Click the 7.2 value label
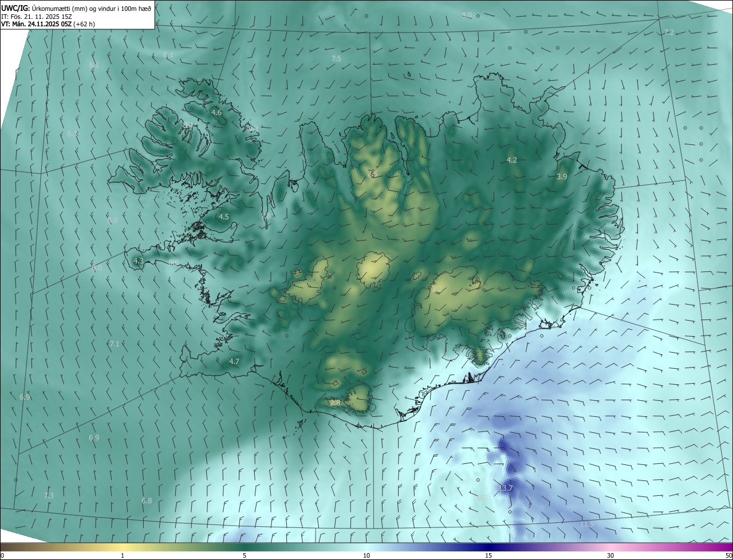 point(669,33)
